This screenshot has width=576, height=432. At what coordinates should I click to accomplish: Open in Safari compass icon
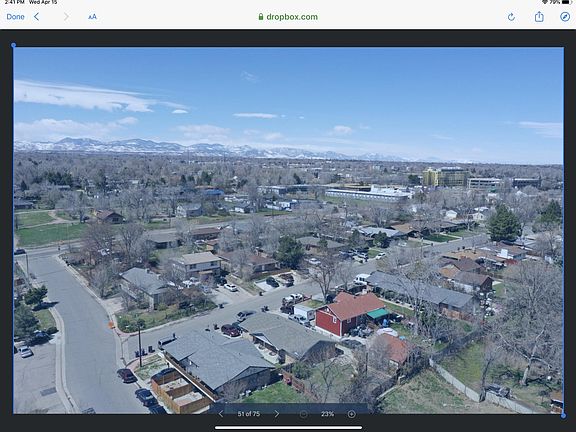click(565, 17)
